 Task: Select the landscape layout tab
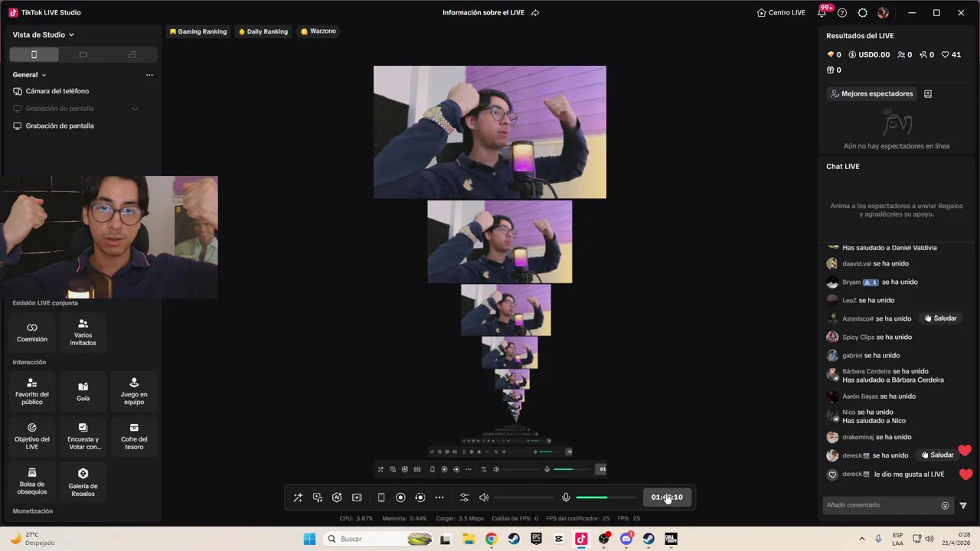pos(83,54)
